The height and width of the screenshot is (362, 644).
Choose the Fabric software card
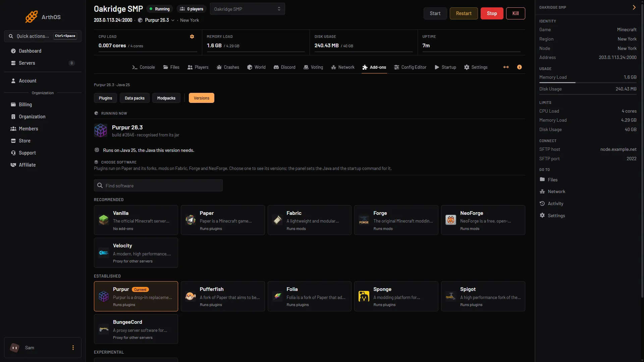[309, 220]
